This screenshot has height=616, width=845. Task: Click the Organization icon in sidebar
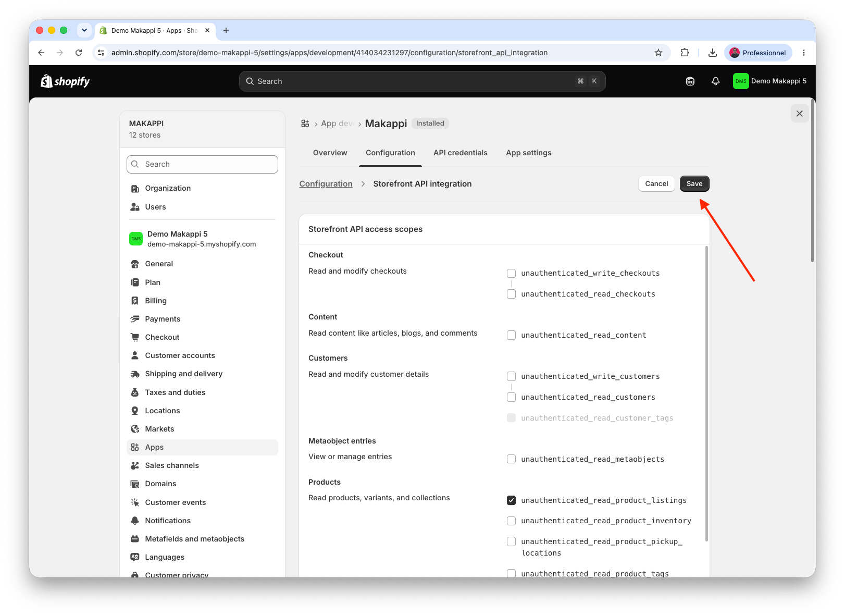click(135, 188)
